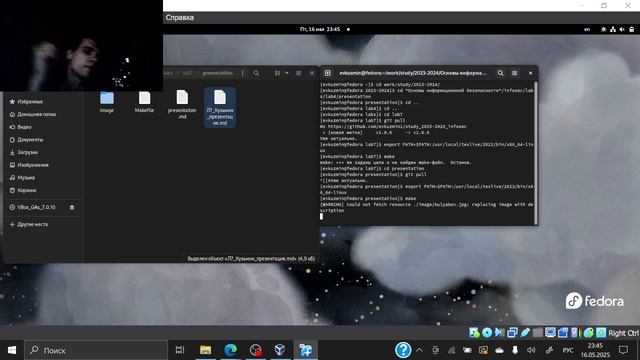Click VirtualBox recording indicator
The width and height of the screenshot is (640, 360).
coord(563,333)
